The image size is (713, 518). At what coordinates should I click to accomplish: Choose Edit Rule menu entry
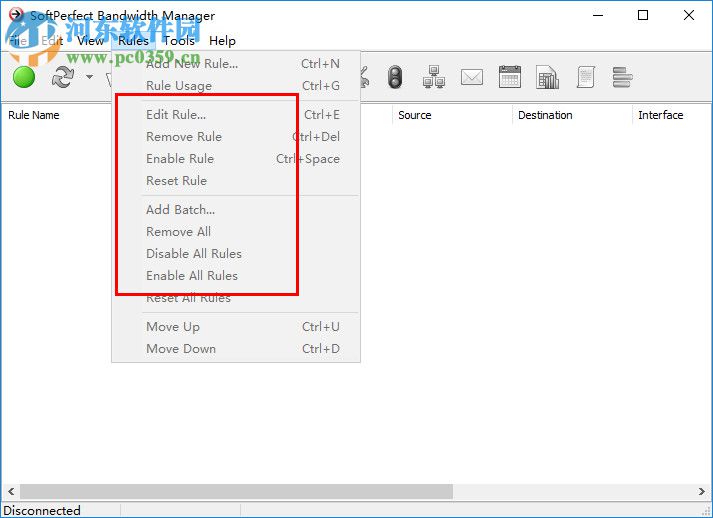(x=236, y=115)
